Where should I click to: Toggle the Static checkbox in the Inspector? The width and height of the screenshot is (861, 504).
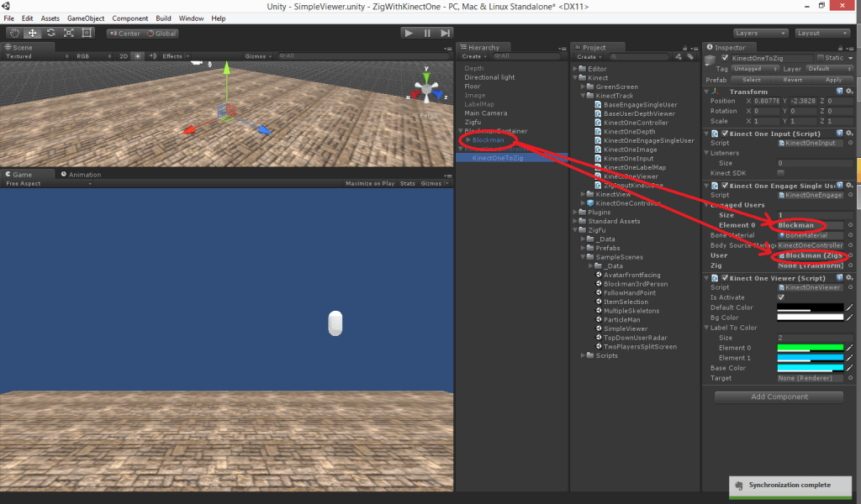[821, 58]
